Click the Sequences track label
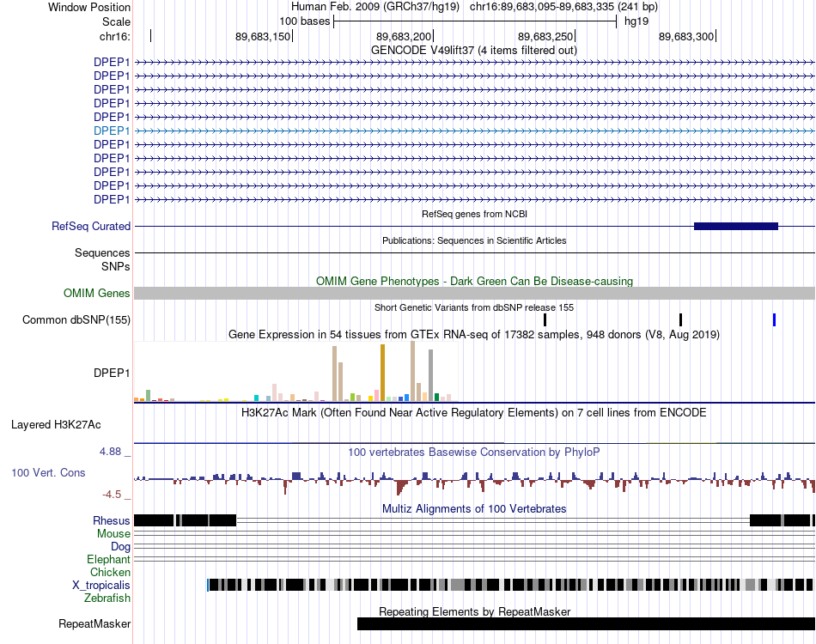 [x=102, y=252]
